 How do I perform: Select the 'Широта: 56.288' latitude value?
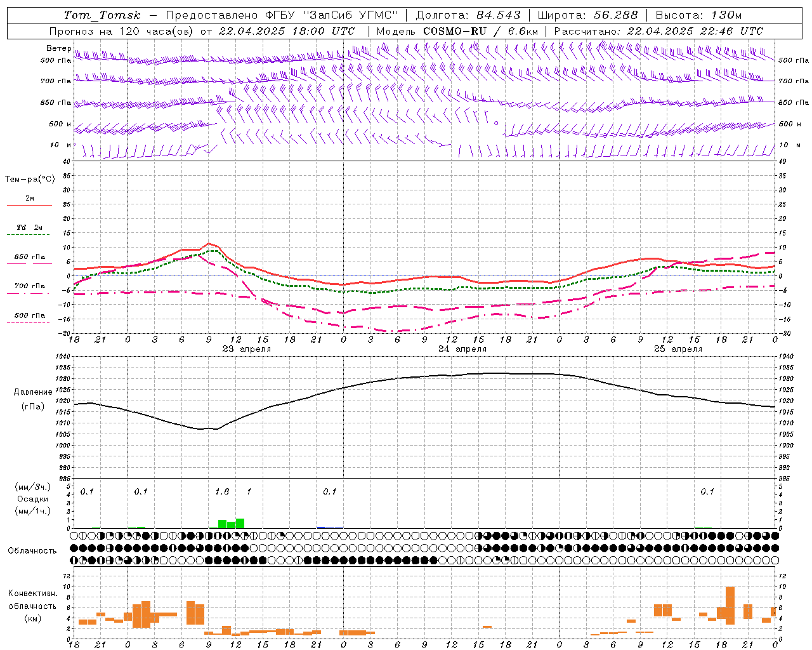pyautogui.click(x=587, y=15)
